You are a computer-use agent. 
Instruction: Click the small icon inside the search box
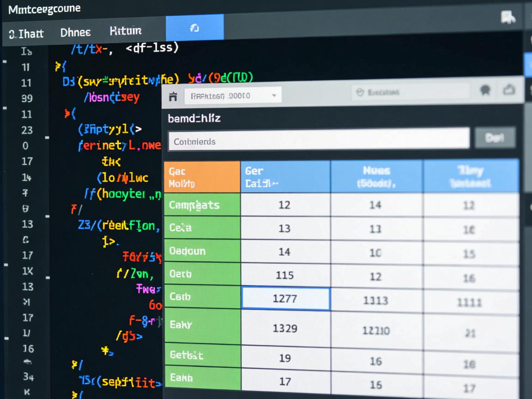[361, 93]
